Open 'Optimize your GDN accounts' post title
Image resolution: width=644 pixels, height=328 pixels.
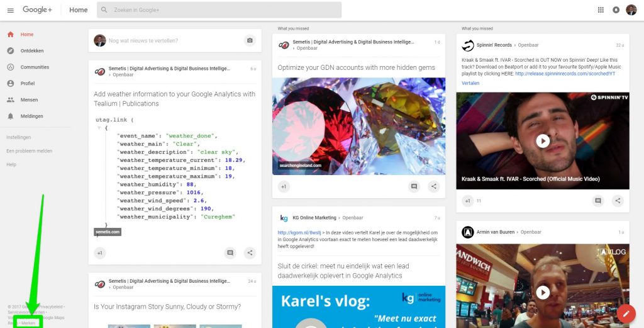pos(356,67)
